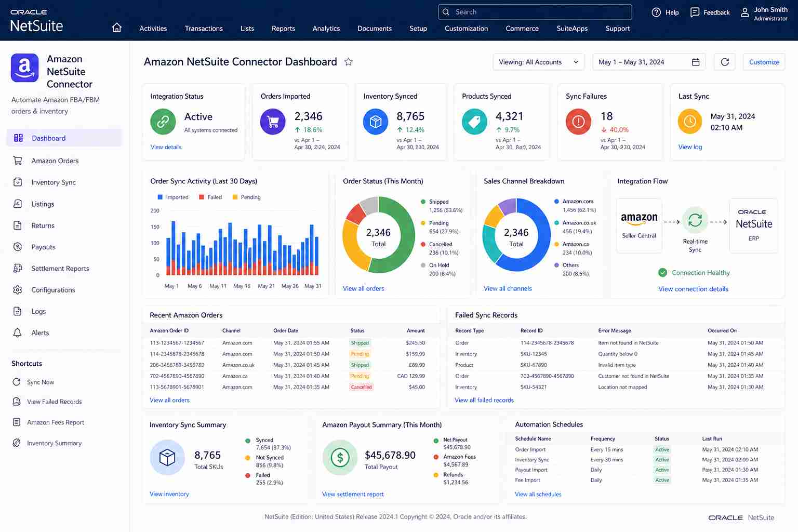Click Configurations gear icon in sidebar
Screen dimensions: 798x532
(x=18, y=290)
